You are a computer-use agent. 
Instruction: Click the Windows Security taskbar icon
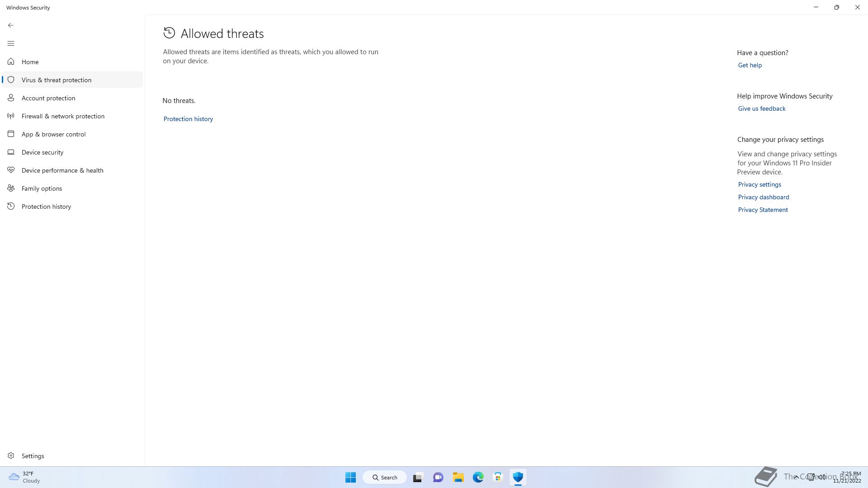[x=518, y=477]
